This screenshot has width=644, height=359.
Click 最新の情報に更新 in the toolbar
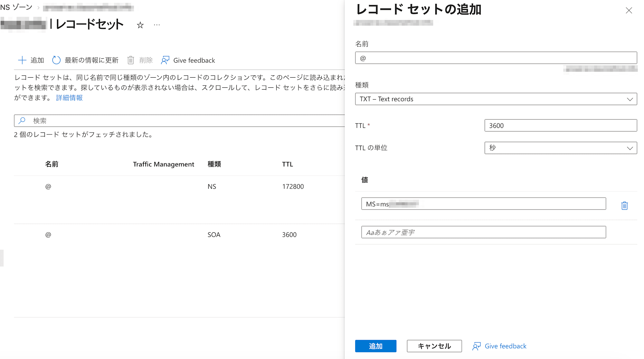pos(91,60)
